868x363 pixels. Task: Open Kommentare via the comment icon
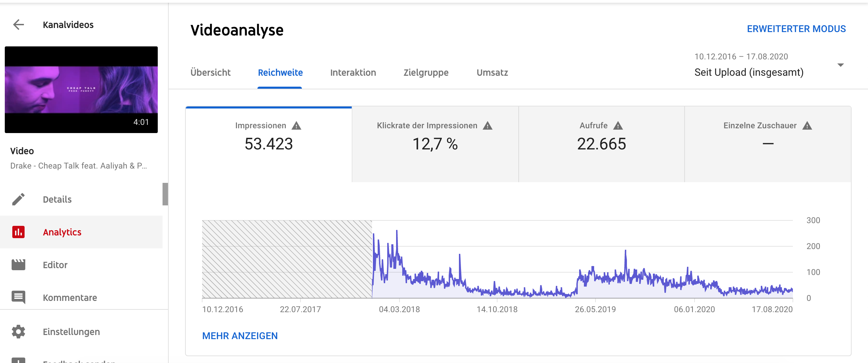(x=18, y=297)
